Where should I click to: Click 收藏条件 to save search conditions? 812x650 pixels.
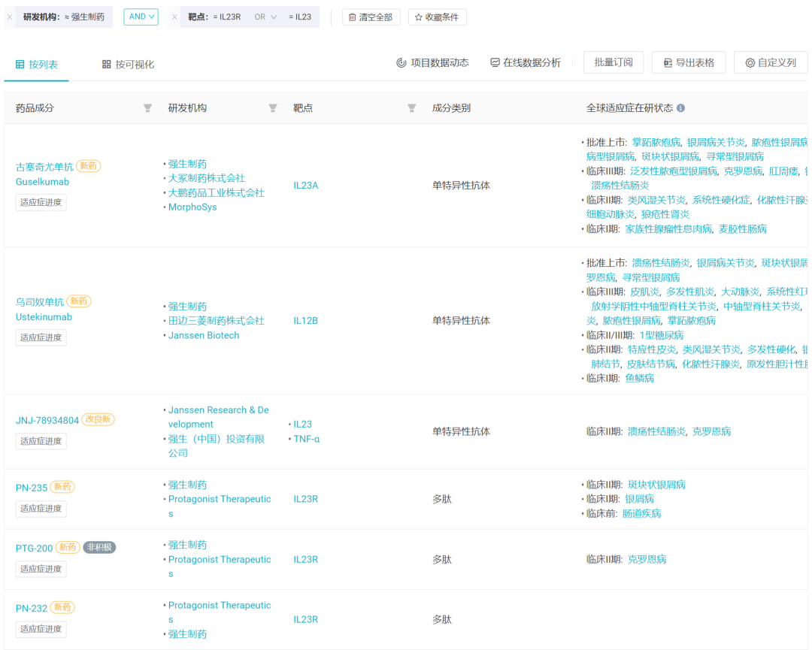click(437, 17)
